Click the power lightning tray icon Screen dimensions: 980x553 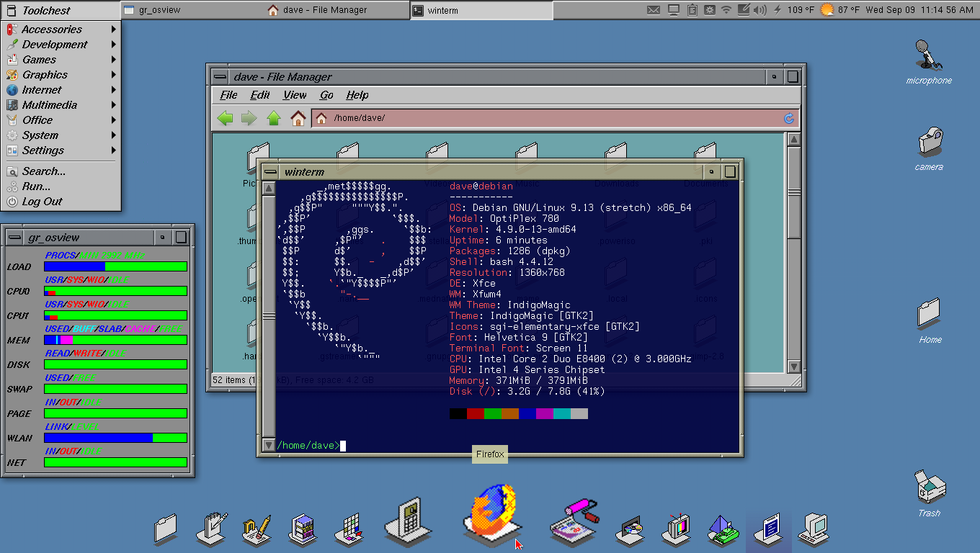coord(777,10)
